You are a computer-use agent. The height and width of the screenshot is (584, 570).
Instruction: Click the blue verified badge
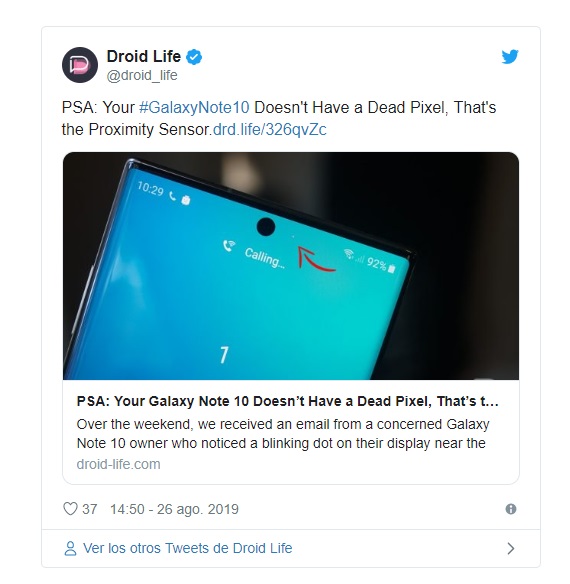point(194,57)
